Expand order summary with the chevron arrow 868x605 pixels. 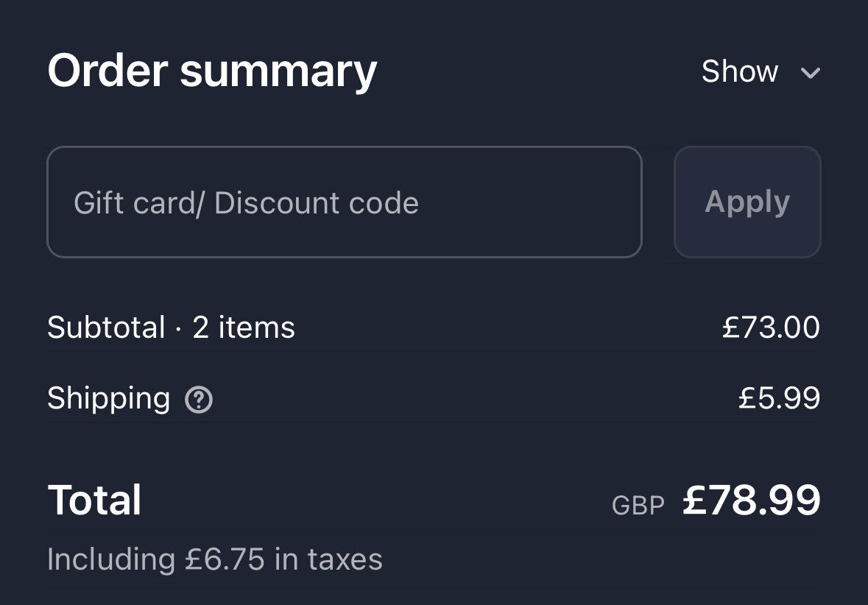(810, 73)
